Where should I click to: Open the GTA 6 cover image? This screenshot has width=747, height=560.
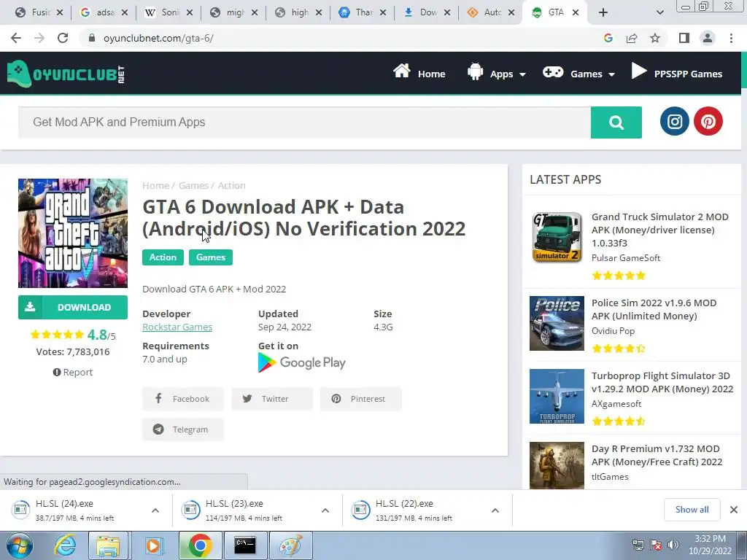[x=73, y=233]
